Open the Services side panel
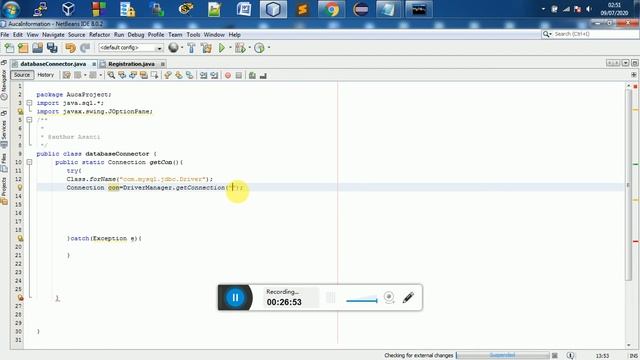640x360 pixels. coord(4,134)
